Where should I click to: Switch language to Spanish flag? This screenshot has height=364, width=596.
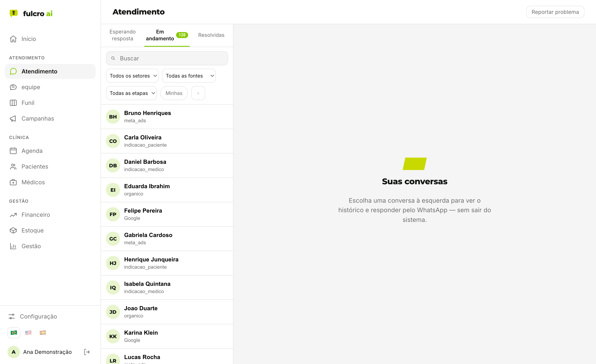point(43,333)
